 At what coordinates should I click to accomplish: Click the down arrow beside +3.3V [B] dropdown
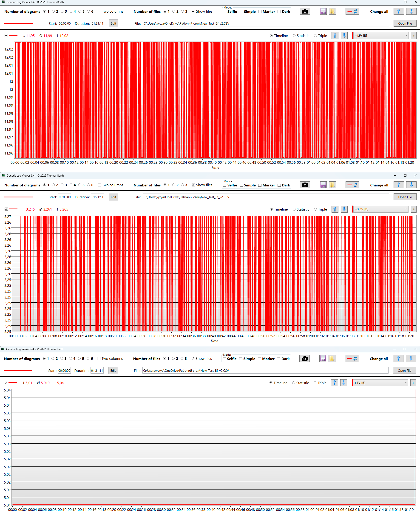coord(344,209)
